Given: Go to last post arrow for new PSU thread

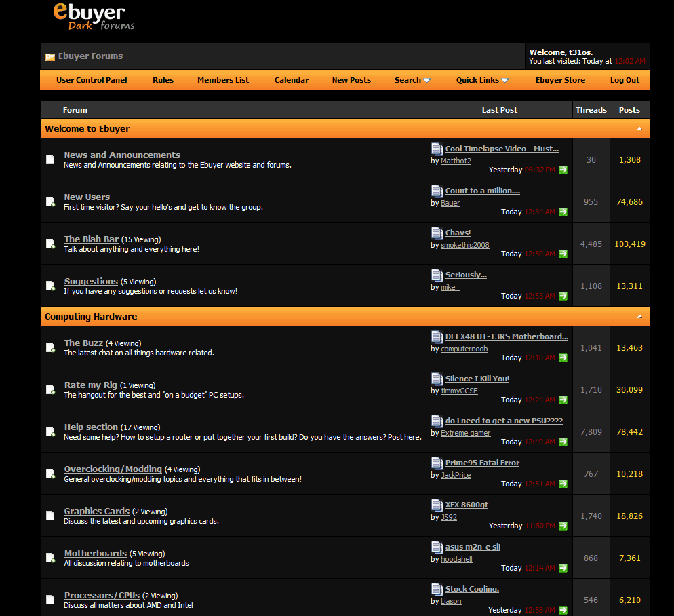Looking at the screenshot, I should 563,442.
